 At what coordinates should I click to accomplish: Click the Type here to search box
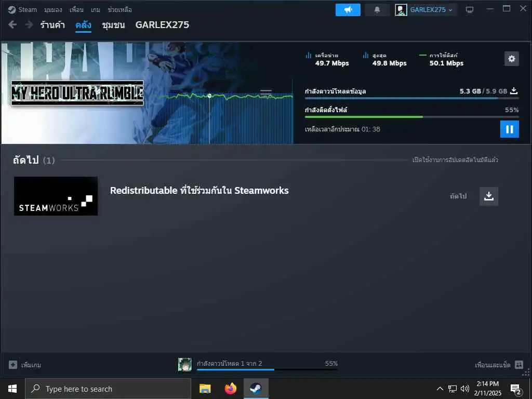click(x=108, y=389)
